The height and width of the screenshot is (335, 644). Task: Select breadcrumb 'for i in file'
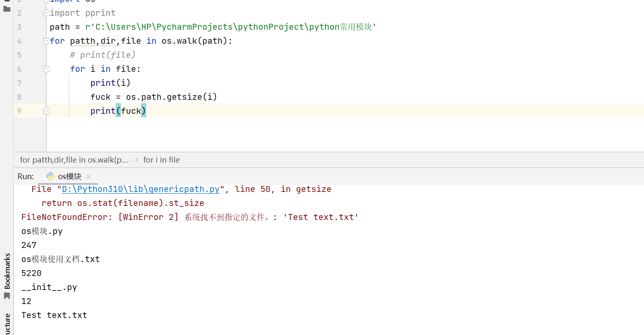(162, 160)
